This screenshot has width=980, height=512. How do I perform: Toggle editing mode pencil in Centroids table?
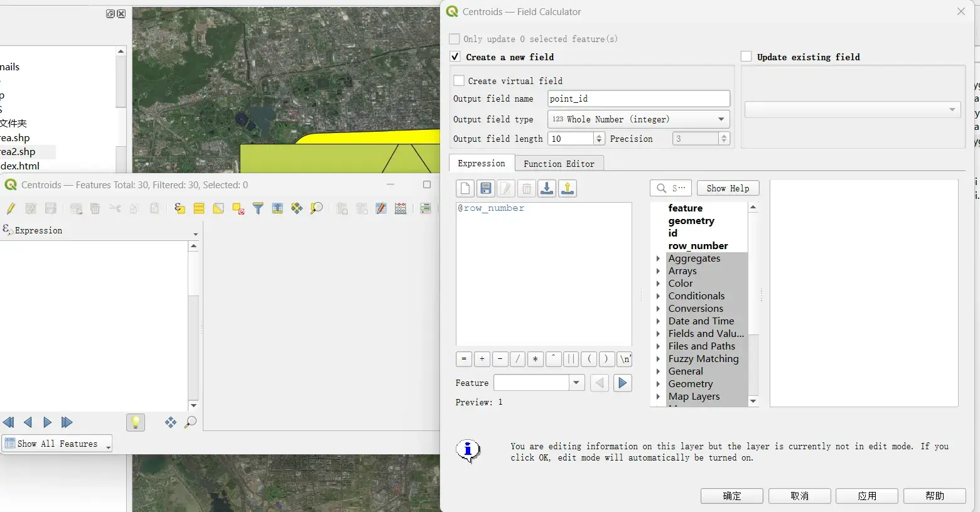11,208
